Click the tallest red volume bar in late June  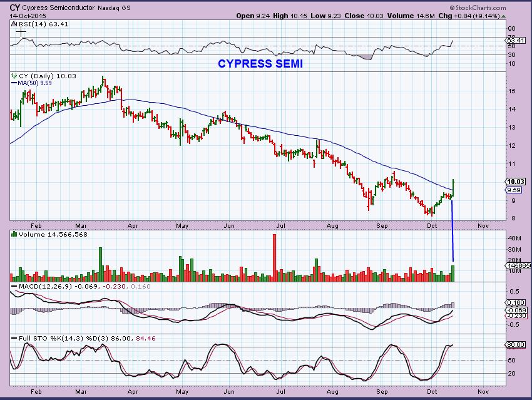pos(275,258)
